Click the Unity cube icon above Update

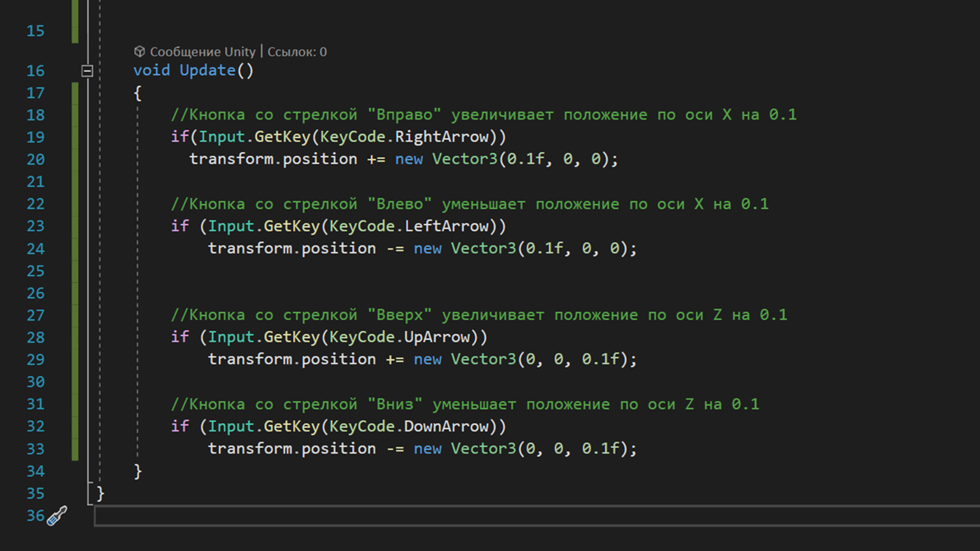coord(139,52)
